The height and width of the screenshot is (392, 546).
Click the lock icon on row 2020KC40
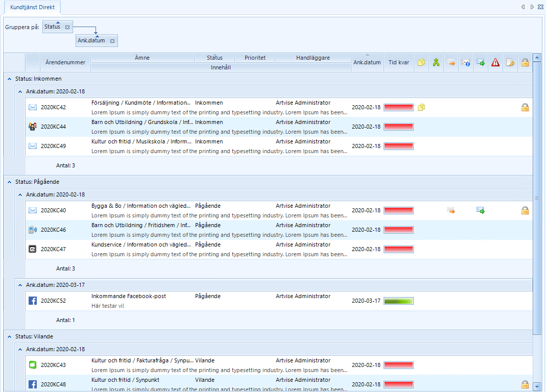[x=525, y=210]
